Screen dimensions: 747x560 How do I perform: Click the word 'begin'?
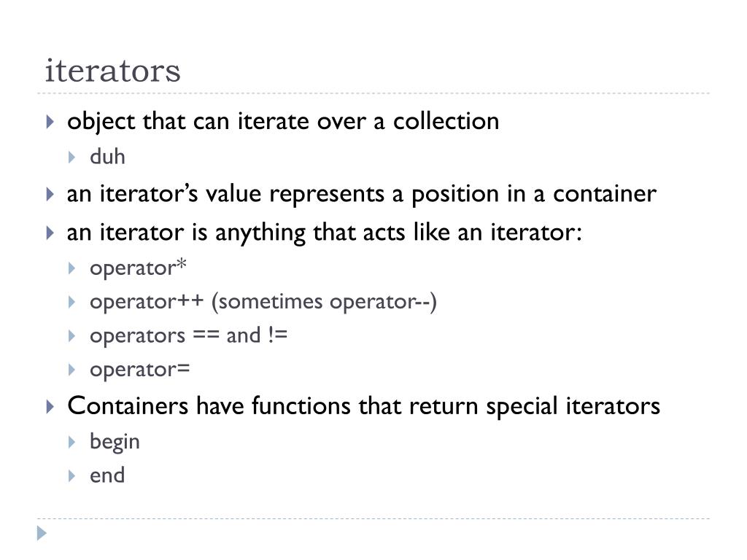[x=115, y=443]
